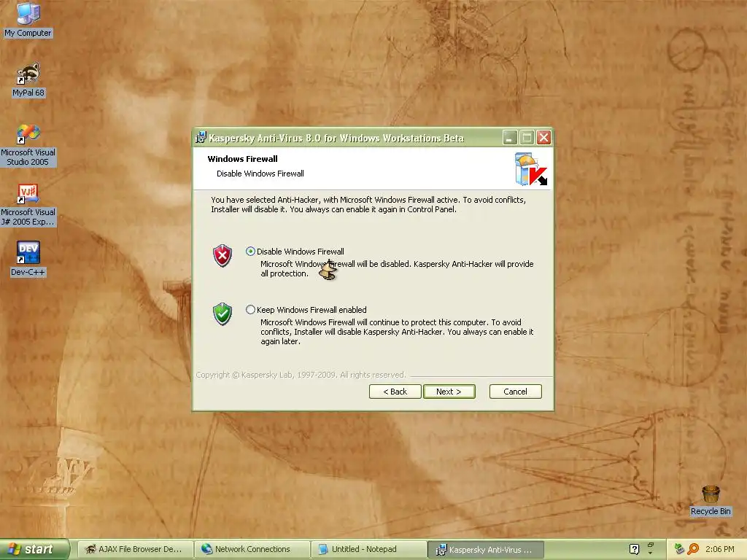Click the 2:06 PM system clock
The image size is (747, 560).
click(x=720, y=549)
